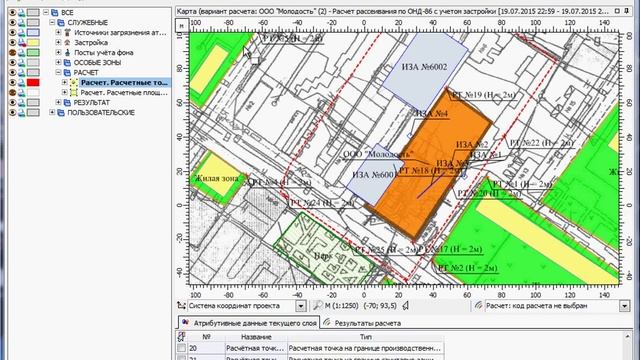Pin the map panel with pushpin icon
The image size is (640, 360).
(627, 11)
